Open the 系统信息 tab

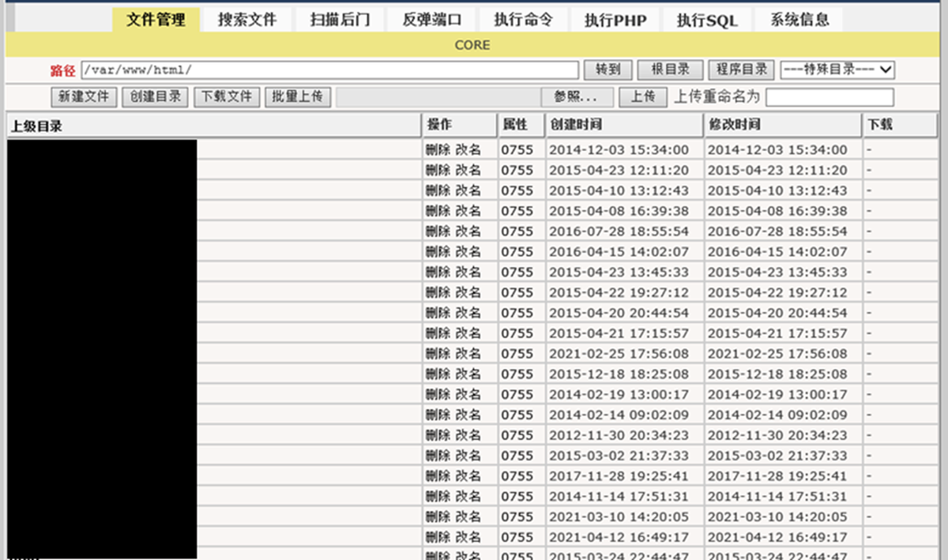[799, 20]
